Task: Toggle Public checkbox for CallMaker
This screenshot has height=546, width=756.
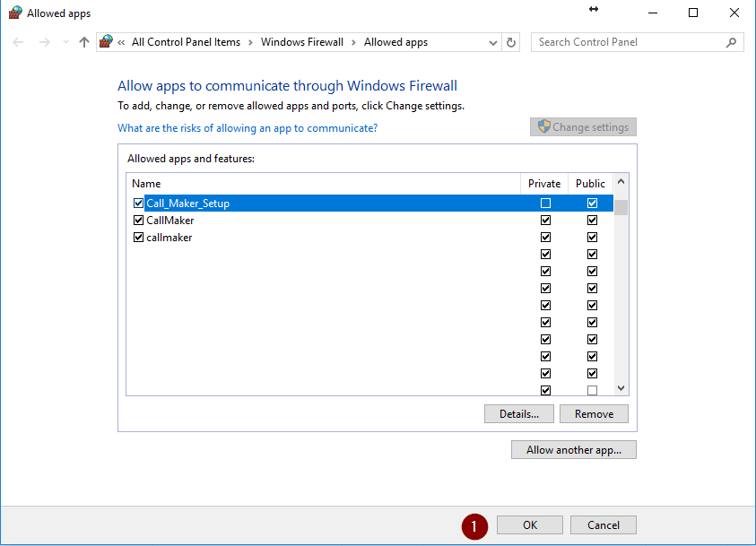Action: pyautogui.click(x=592, y=221)
